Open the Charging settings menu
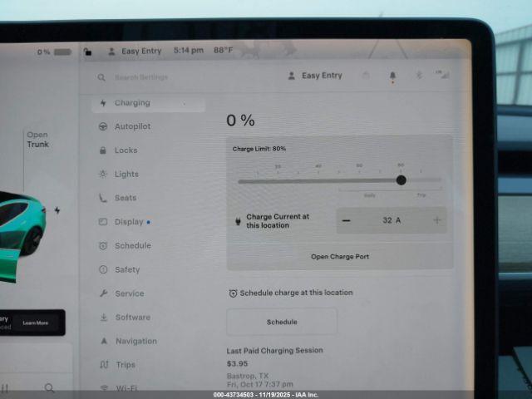Viewport: 532px width, 399px height. (x=148, y=103)
